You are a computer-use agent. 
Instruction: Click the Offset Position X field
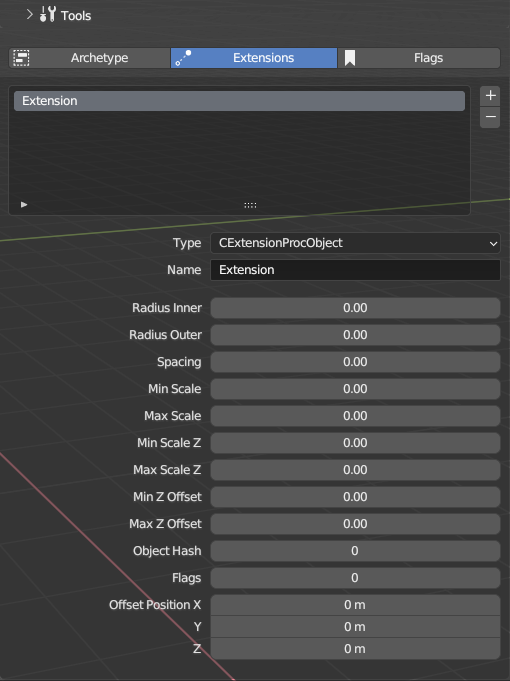pyautogui.click(x=355, y=605)
